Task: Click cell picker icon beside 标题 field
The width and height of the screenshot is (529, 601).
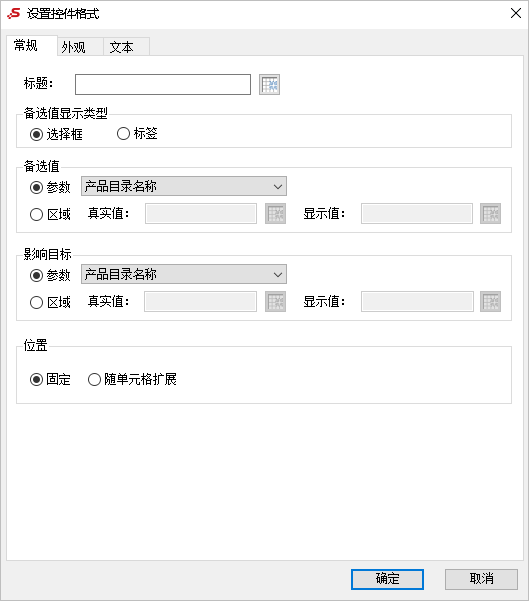Action: point(269,85)
